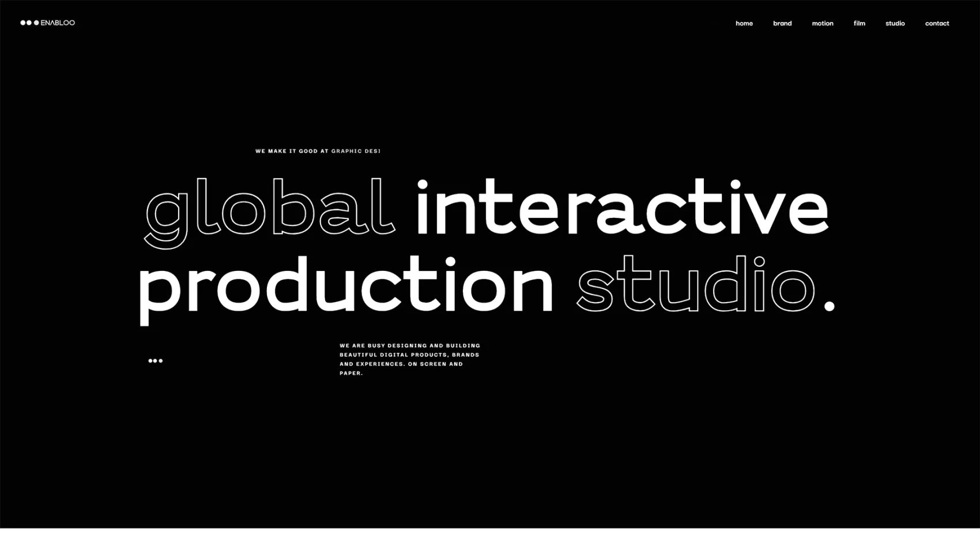Open the contact page
The width and height of the screenshot is (980, 551).
coord(937,24)
